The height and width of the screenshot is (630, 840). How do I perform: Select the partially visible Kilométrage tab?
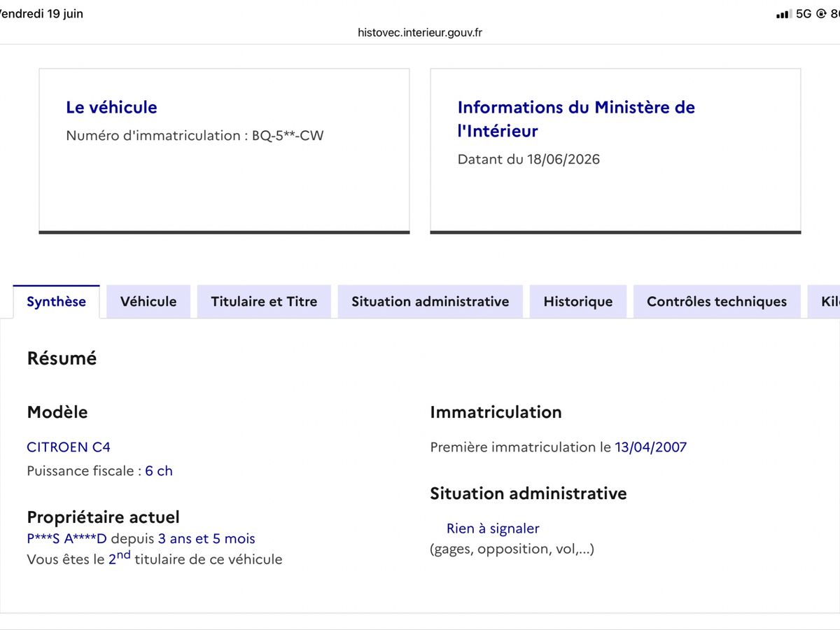point(824,302)
